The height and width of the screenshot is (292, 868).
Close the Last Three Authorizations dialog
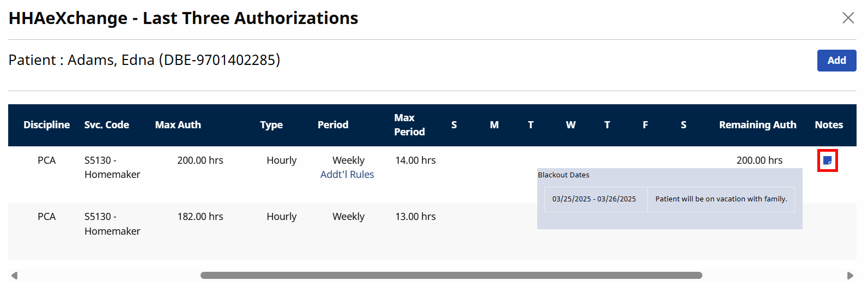click(x=848, y=18)
